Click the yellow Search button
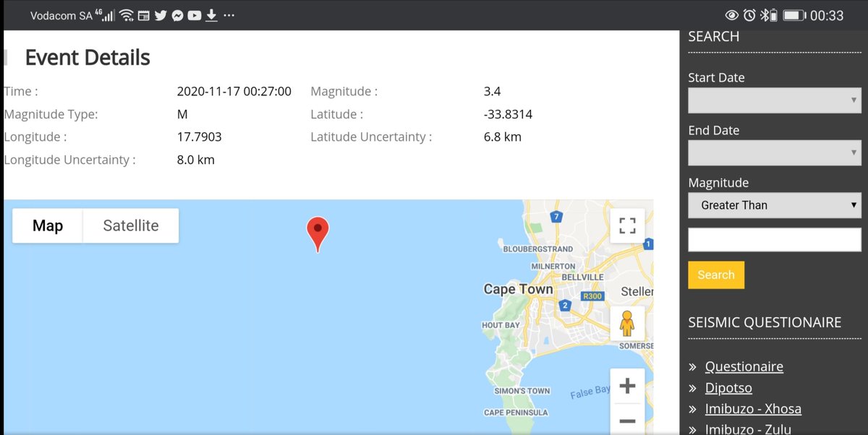 (716, 275)
